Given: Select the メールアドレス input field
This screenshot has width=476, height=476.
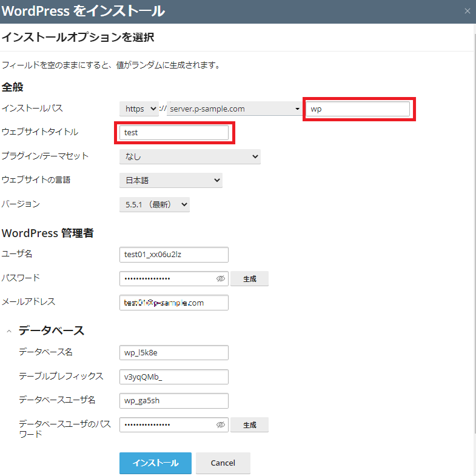Looking at the screenshot, I should [175, 303].
